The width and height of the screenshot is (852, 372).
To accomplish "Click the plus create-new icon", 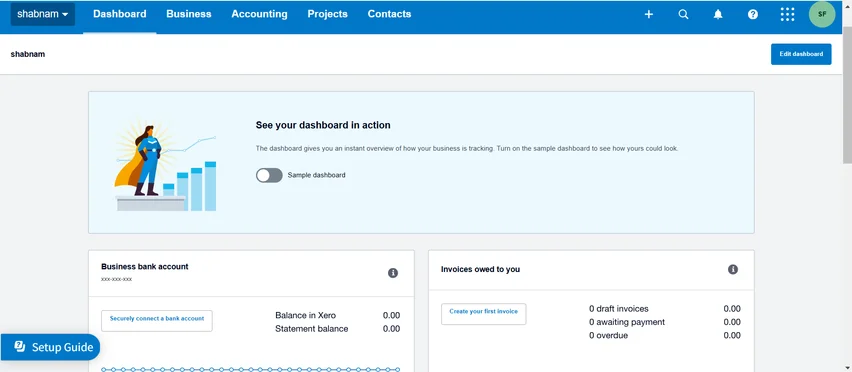I will (x=648, y=15).
